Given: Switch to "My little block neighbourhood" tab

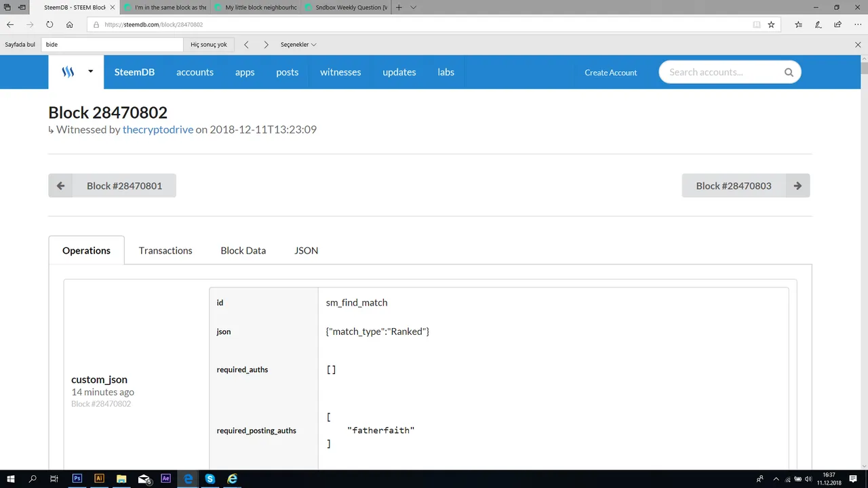Looking at the screenshot, I should [x=256, y=7].
